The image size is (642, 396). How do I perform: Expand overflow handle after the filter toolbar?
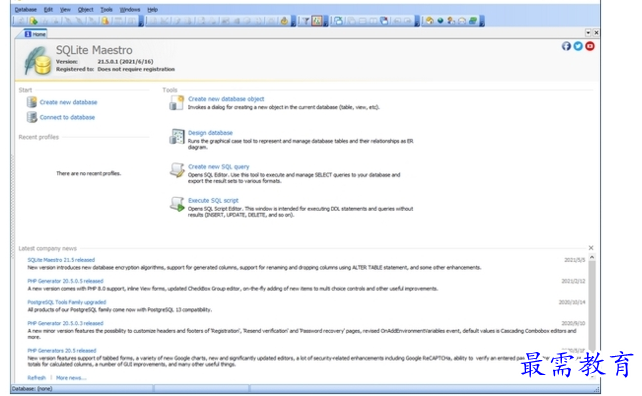(x=326, y=21)
